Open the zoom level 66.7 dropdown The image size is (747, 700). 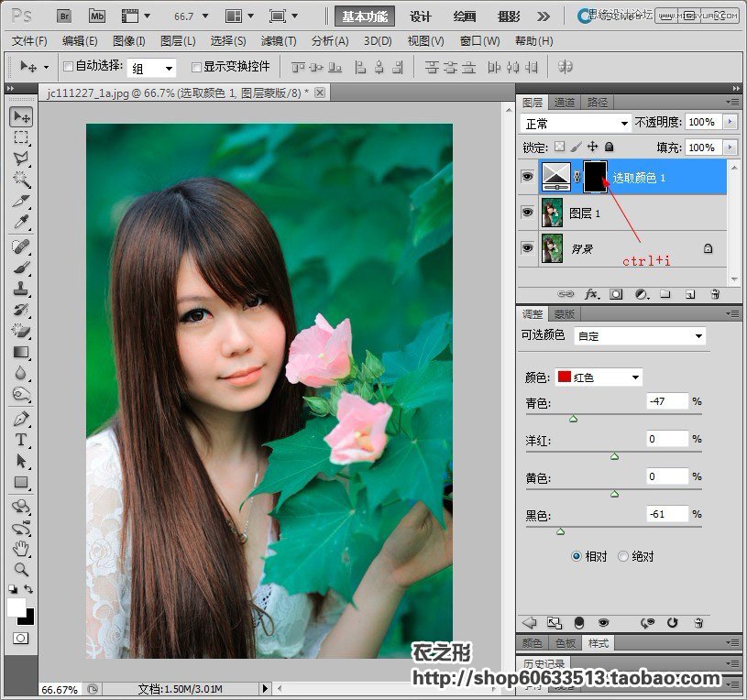point(205,16)
